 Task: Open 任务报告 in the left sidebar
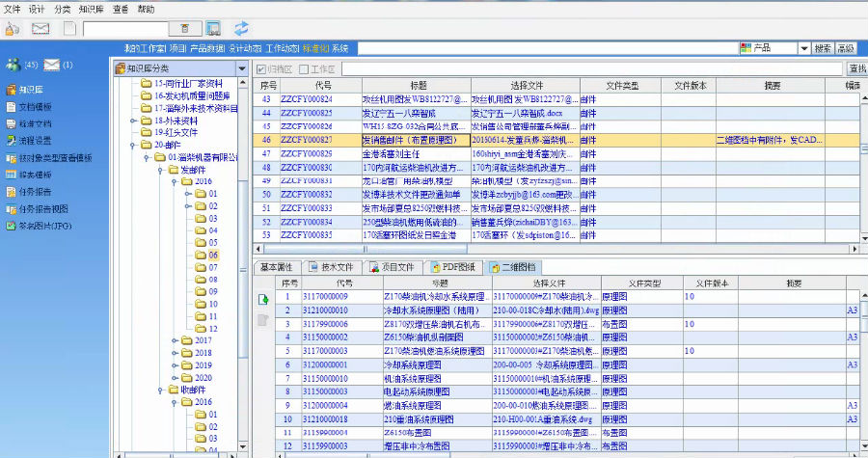click(x=33, y=192)
